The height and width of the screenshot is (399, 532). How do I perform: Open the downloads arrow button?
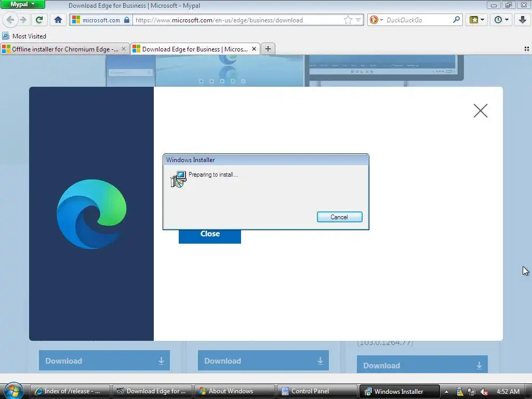tap(523, 20)
